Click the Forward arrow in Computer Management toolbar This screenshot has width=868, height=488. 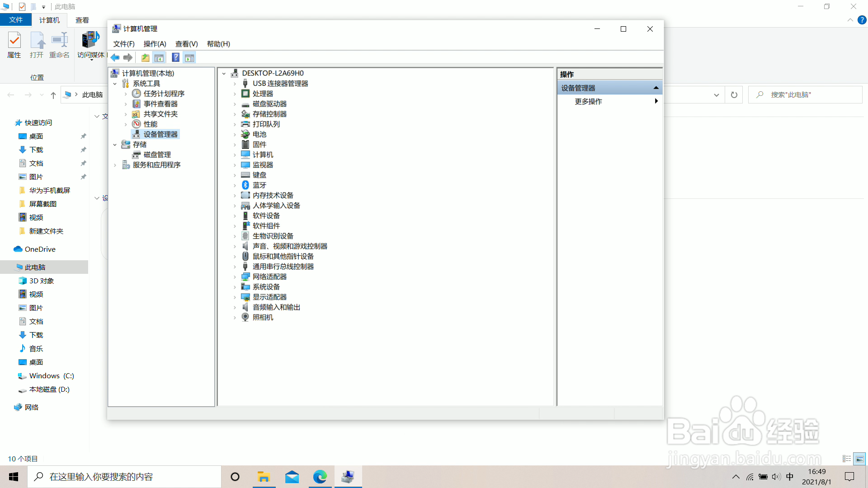[128, 57]
